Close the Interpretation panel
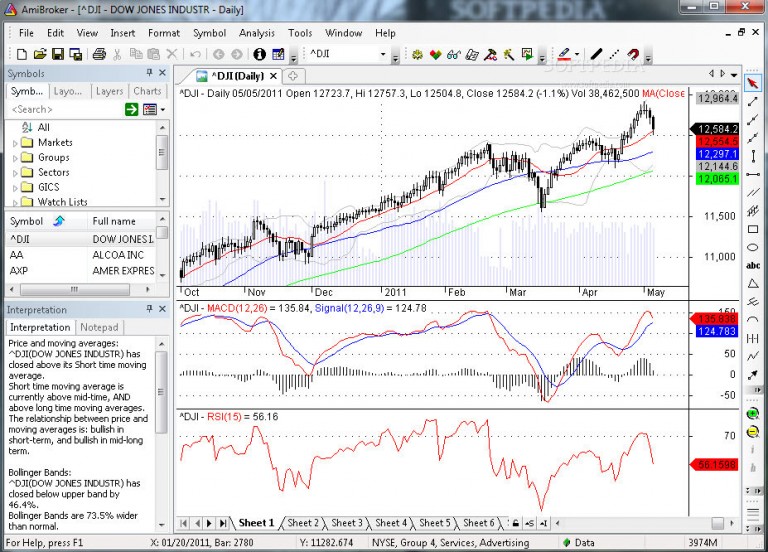Screen dimensions: 768x552 click(163, 309)
